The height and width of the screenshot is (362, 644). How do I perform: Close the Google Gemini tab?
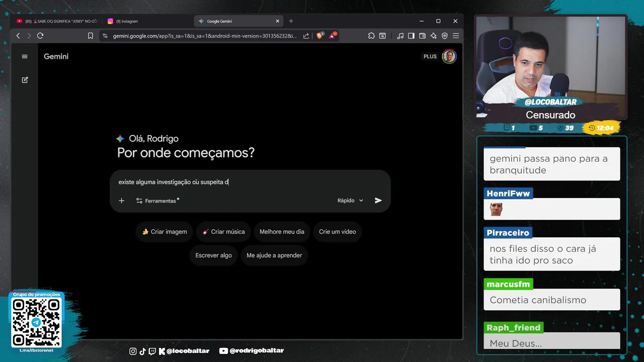(277, 21)
